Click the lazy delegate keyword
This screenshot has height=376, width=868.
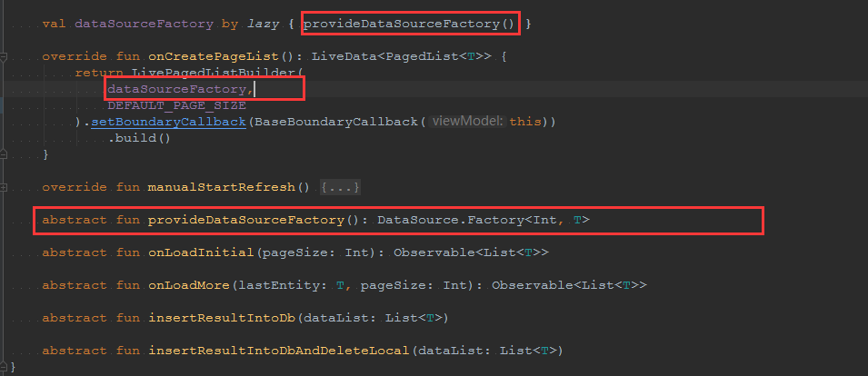[x=263, y=24]
